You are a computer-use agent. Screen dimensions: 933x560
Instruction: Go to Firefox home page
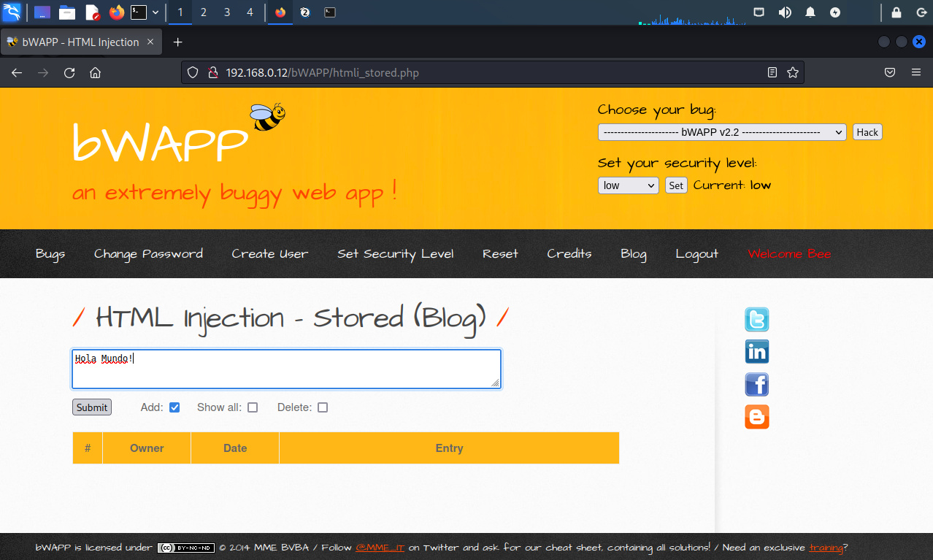(95, 72)
